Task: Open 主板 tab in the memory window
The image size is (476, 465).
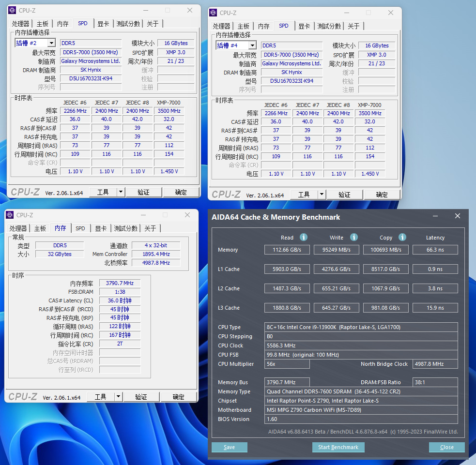Action: tap(40, 228)
